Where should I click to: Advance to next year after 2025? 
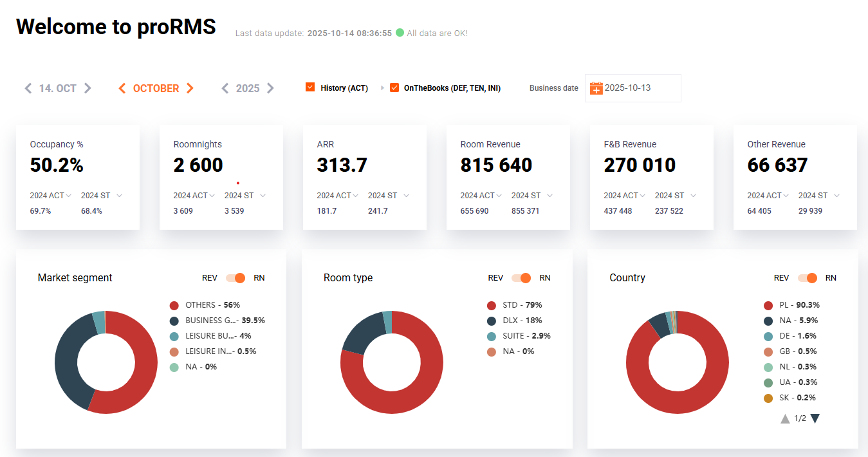[x=270, y=88]
